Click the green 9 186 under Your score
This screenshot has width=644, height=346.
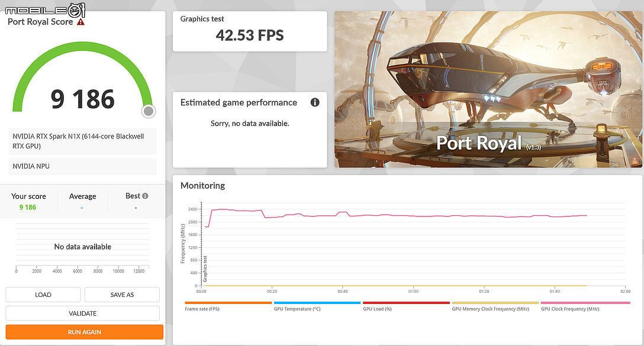point(27,207)
